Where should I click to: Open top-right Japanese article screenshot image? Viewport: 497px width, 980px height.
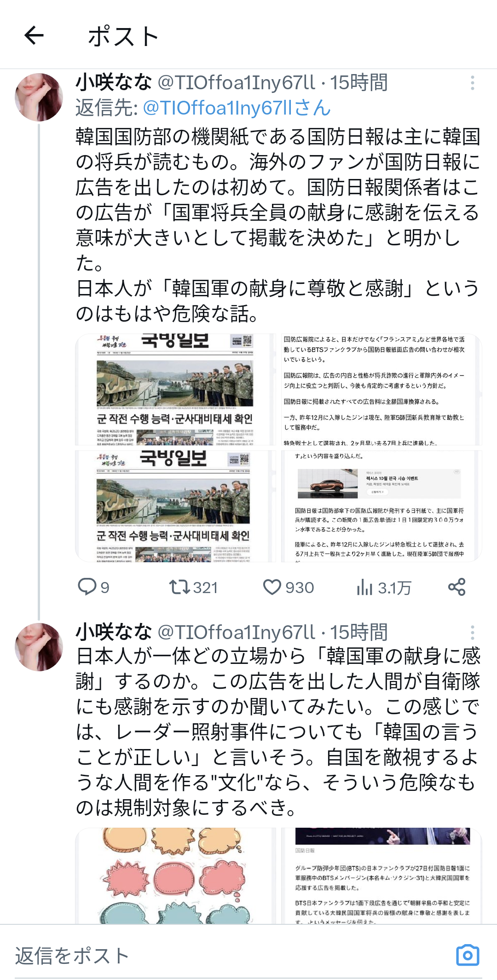(x=381, y=389)
